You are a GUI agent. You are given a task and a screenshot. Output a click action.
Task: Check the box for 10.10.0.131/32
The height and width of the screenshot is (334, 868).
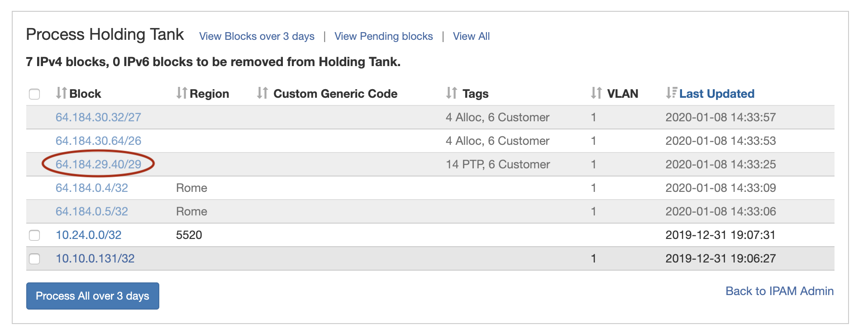[x=34, y=259]
